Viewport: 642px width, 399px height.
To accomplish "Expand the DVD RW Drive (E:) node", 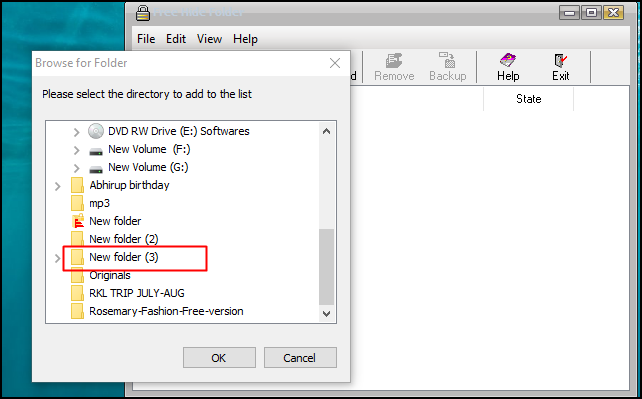I will pyautogui.click(x=76, y=132).
